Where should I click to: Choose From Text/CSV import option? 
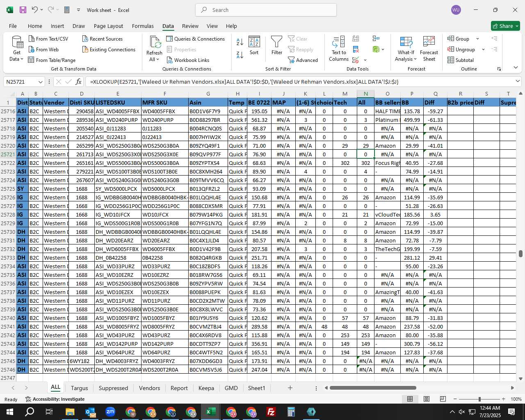tap(48, 39)
